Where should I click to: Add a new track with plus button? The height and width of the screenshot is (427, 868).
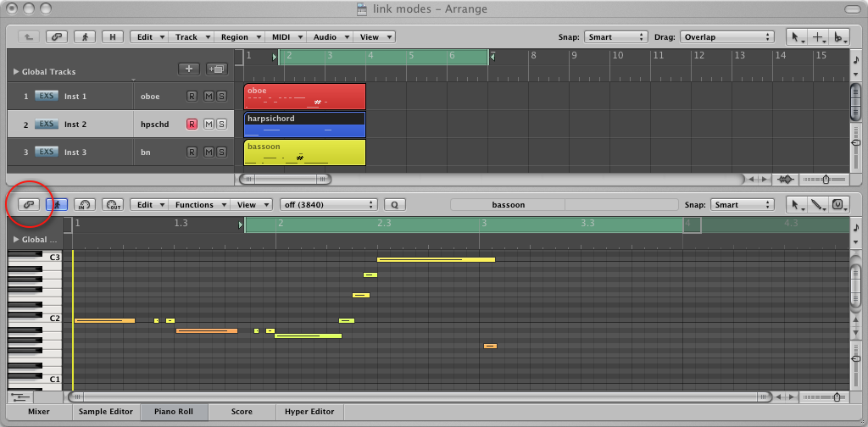189,69
